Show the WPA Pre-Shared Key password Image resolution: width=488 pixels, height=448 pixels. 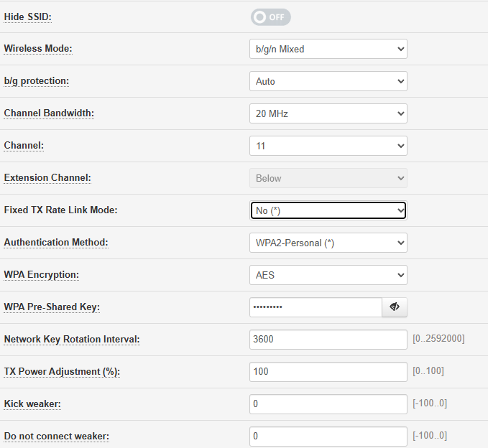(x=395, y=307)
